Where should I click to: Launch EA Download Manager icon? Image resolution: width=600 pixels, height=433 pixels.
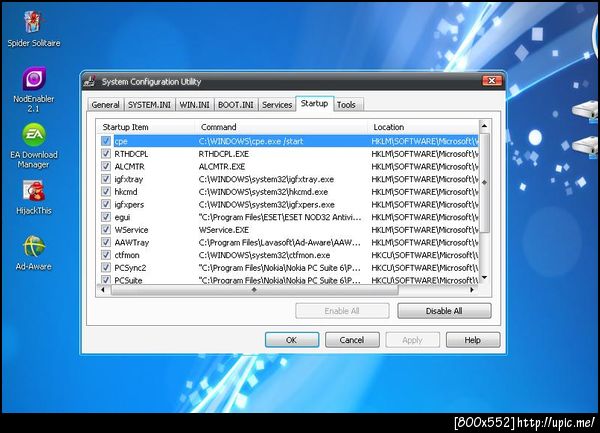point(34,146)
